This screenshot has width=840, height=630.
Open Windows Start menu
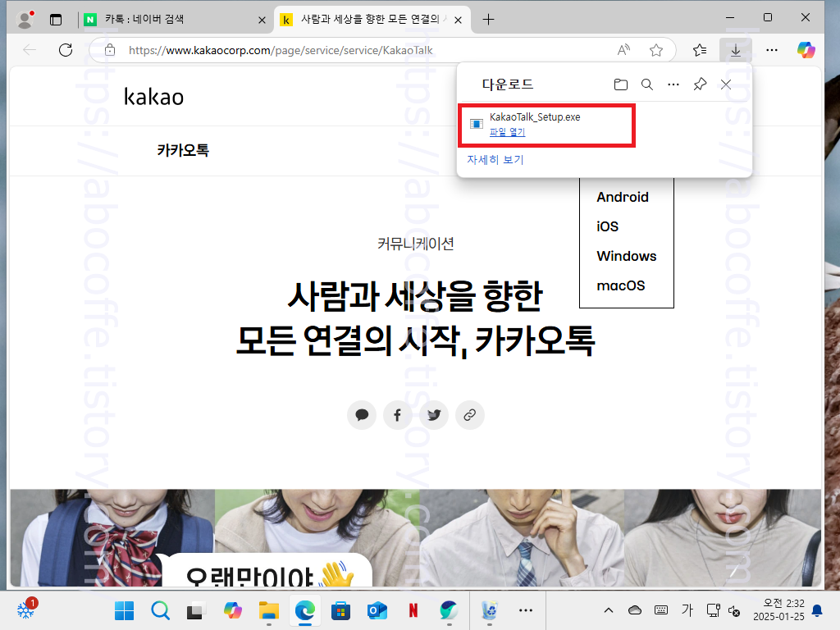click(x=125, y=610)
